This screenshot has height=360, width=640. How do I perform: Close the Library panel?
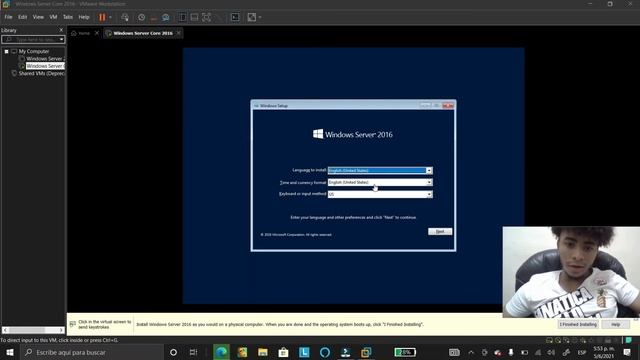61,30
